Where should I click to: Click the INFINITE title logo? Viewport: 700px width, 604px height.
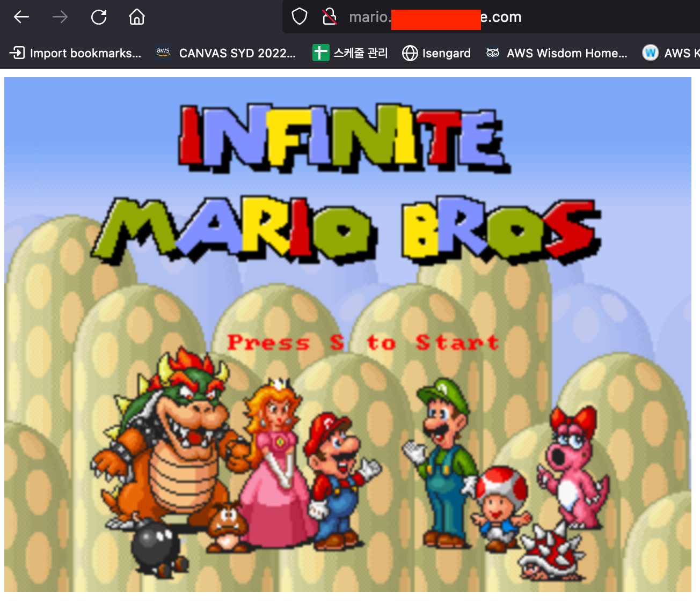[x=344, y=139]
